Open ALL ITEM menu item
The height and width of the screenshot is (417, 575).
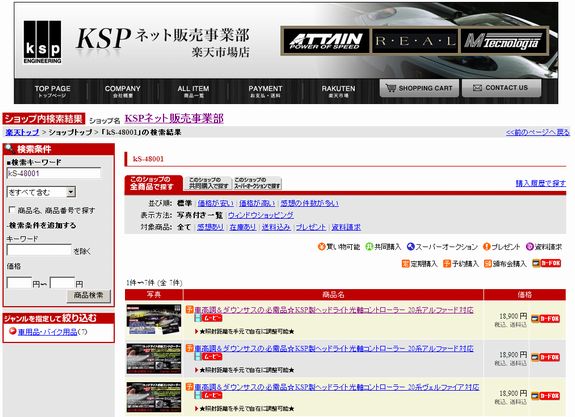(193, 91)
